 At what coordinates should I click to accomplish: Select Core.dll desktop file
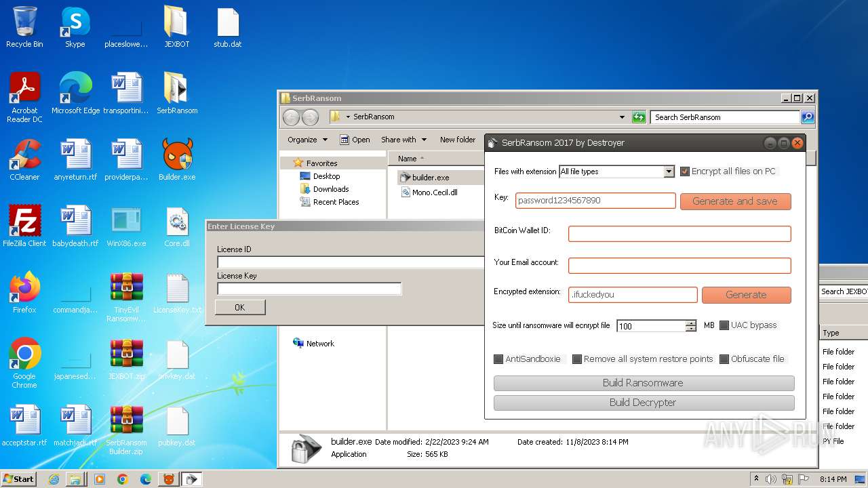click(177, 226)
